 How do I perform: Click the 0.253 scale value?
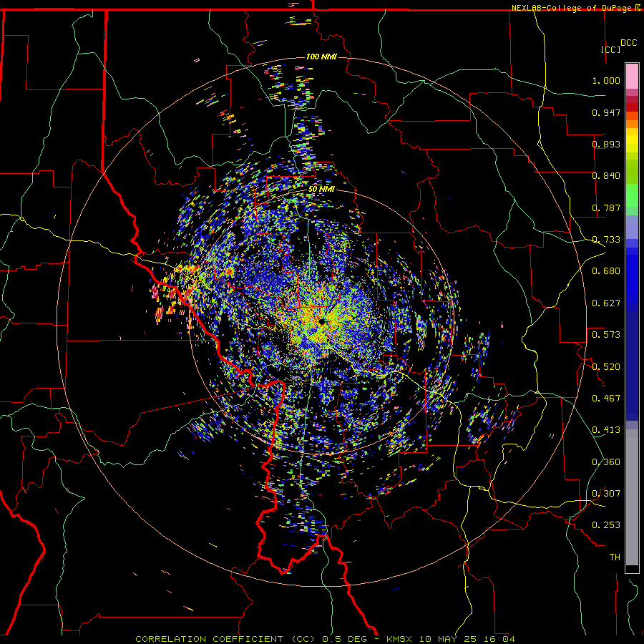pyautogui.click(x=606, y=525)
